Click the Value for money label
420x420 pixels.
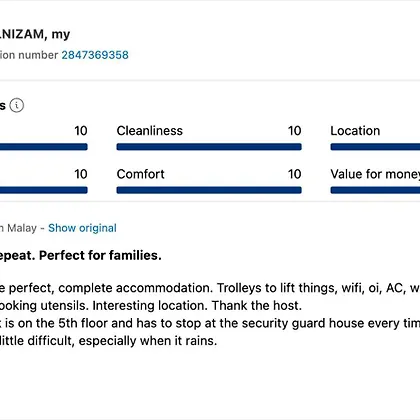(x=375, y=174)
